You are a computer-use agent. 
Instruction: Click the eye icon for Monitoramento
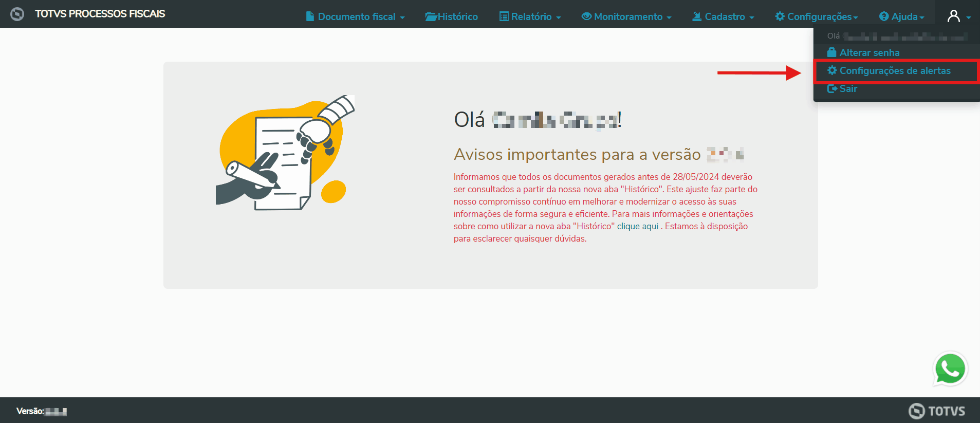[586, 16]
